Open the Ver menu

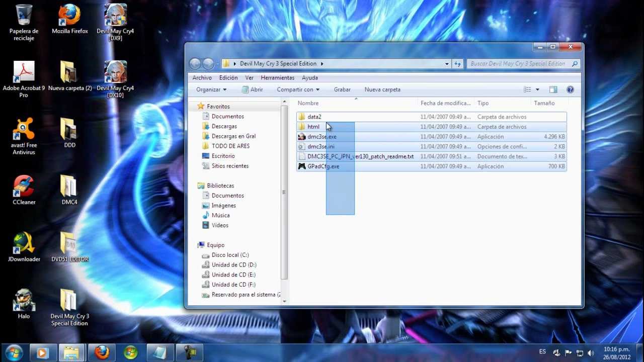coord(249,78)
